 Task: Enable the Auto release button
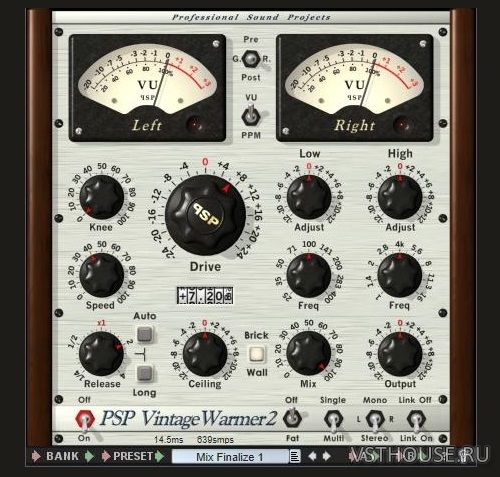coord(145,334)
